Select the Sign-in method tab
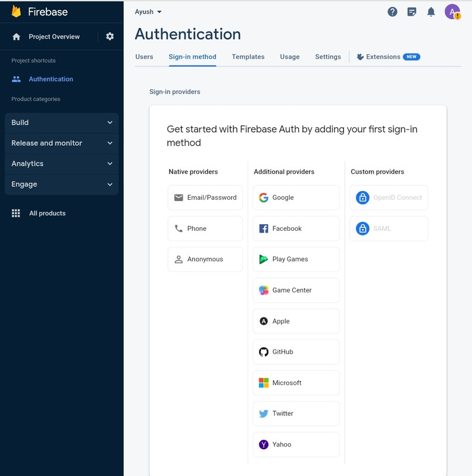The width and height of the screenshot is (472, 476). pos(193,57)
